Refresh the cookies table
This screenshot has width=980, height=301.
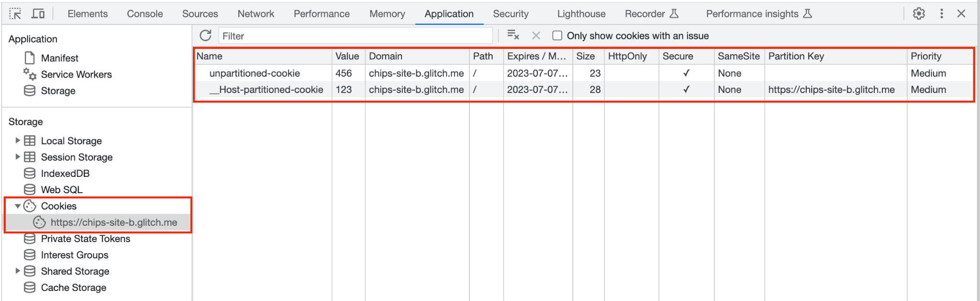point(206,36)
